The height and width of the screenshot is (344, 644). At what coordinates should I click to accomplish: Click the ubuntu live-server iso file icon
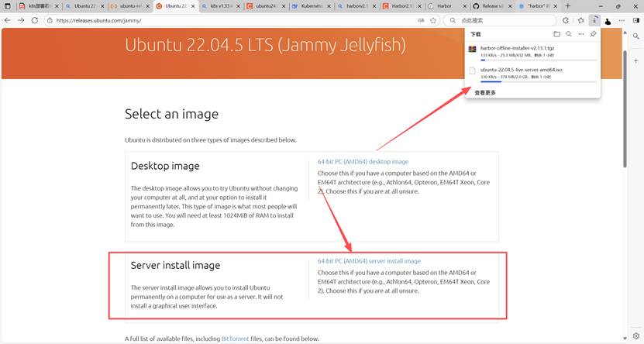[x=472, y=71]
